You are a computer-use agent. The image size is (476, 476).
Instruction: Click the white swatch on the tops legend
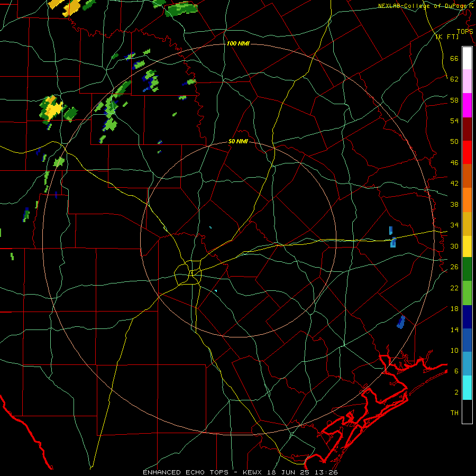click(467, 58)
